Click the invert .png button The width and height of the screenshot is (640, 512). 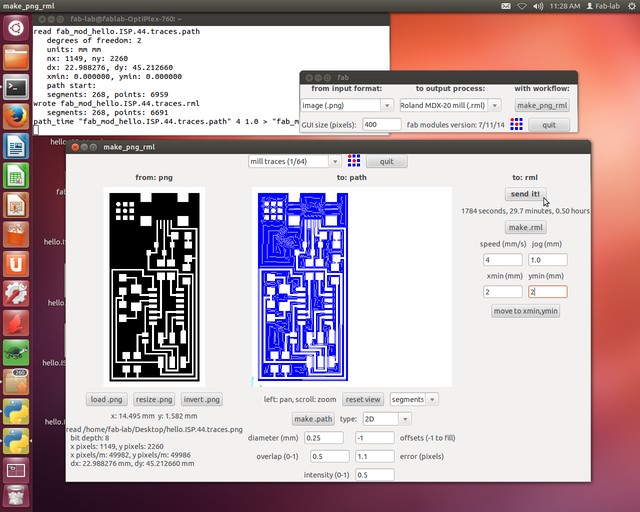[x=202, y=399]
